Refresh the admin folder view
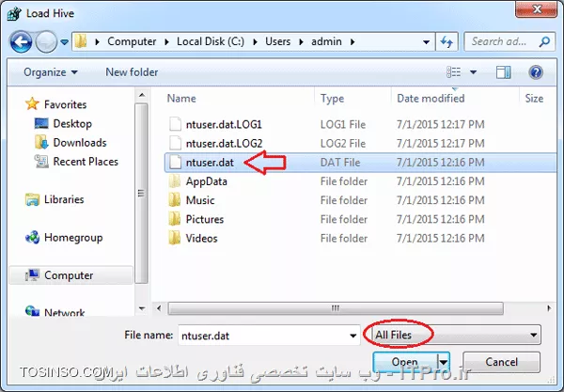 pos(446,42)
